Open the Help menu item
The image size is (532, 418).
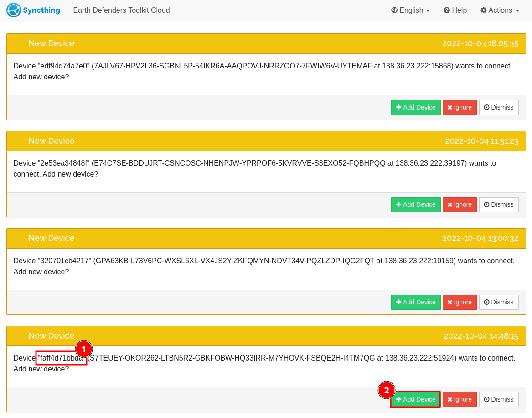455,10
